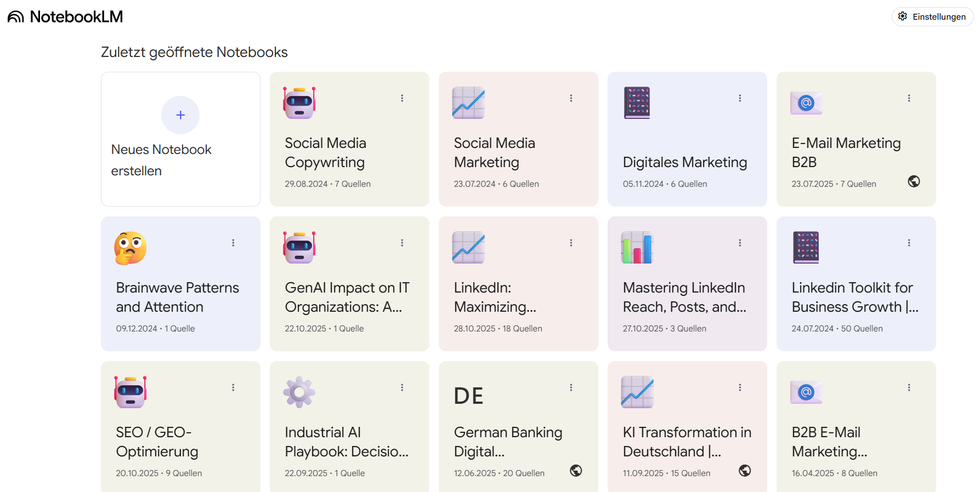Open options menu for Social Media Copywriting

[x=402, y=98]
